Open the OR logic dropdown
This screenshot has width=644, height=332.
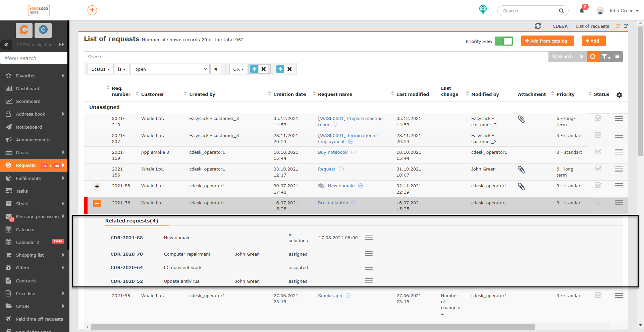click(238, 69)
